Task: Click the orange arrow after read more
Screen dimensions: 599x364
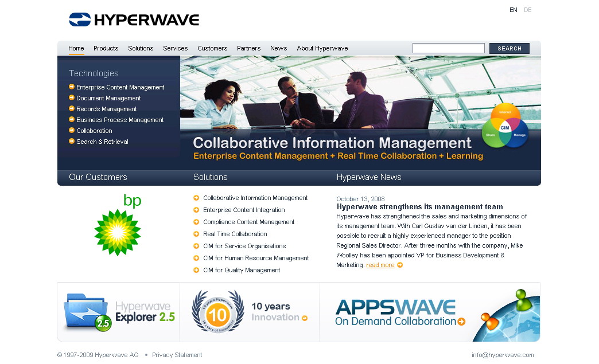Action: (x=400, y=265)
